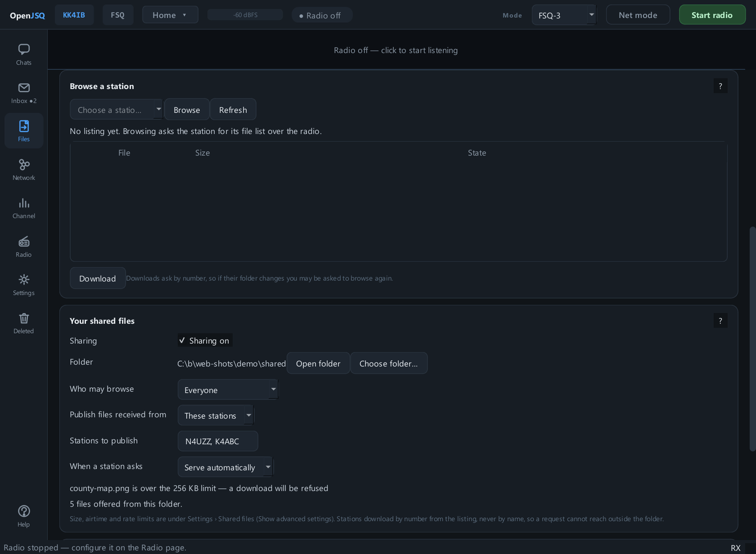Viewport: 756px width, 554px height.
Task: Open the Radio page sidebar icon
Action: click(x=24, y=247)
